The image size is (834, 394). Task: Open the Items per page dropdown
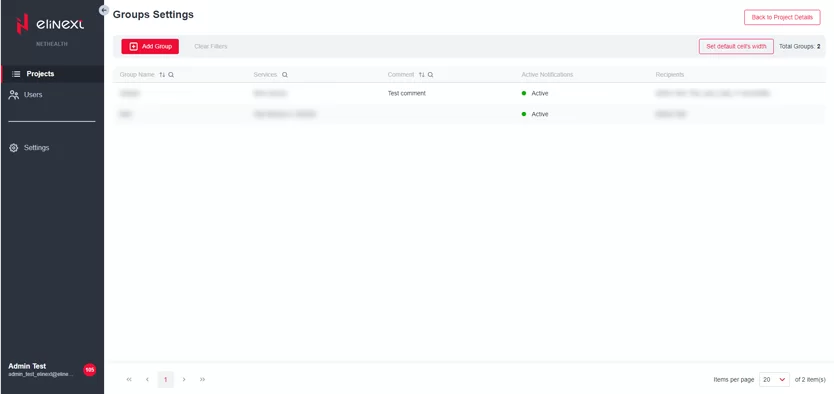774,380
